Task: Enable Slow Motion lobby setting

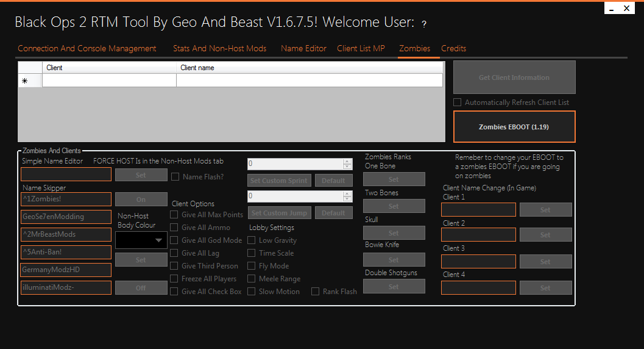Action: pos(252,292)
